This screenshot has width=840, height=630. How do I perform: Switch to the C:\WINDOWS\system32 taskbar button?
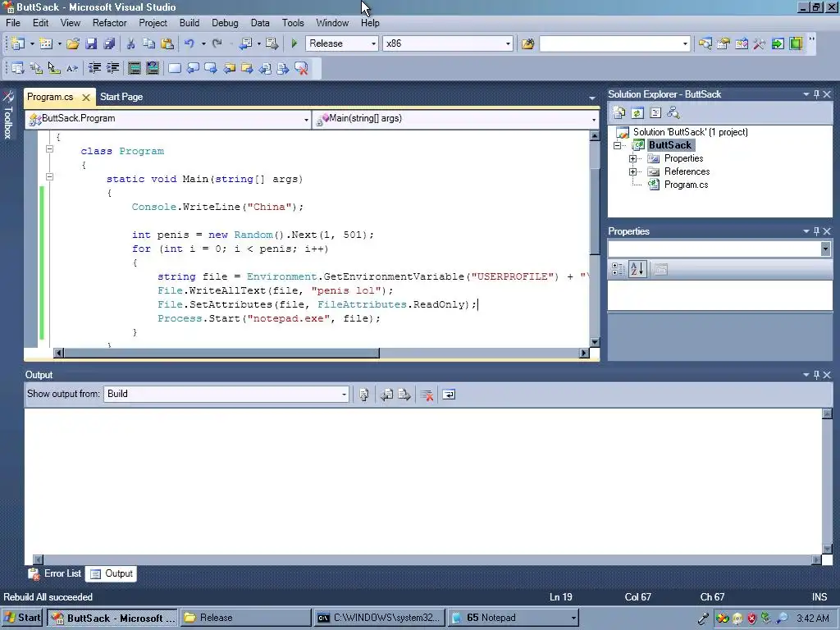point(379,618)
